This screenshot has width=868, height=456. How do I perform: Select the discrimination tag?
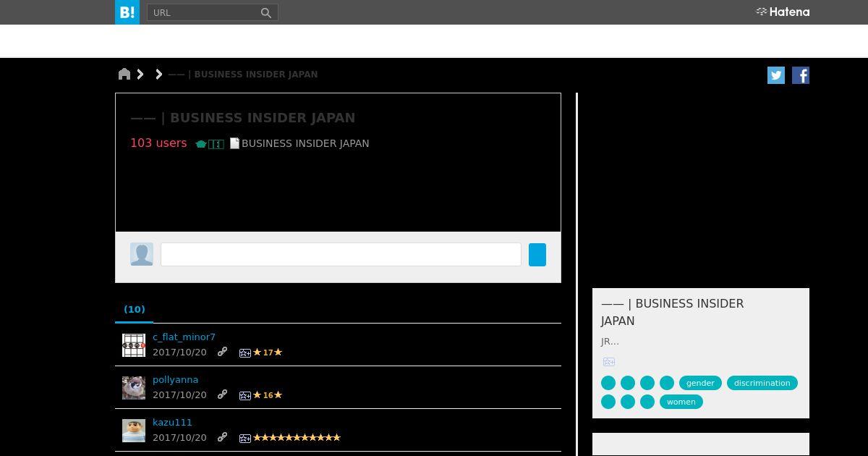(x=762, y=383)
